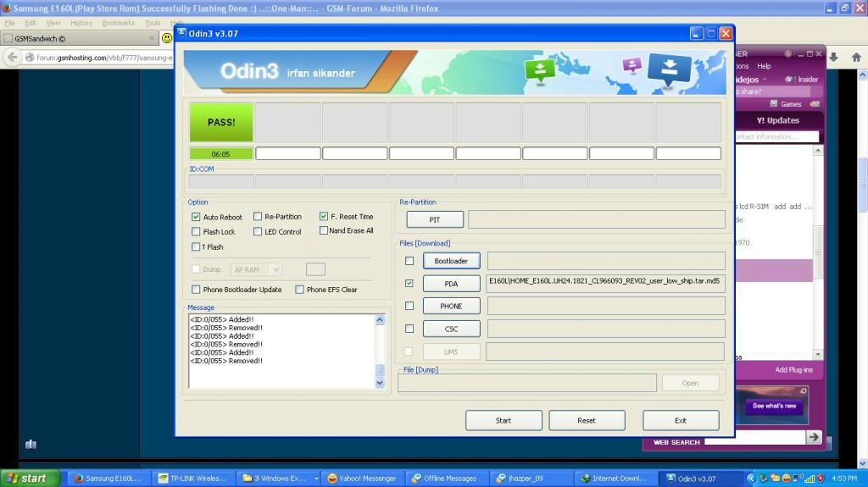Enable Phone EFS Clear checkbox

coord(299,290)
